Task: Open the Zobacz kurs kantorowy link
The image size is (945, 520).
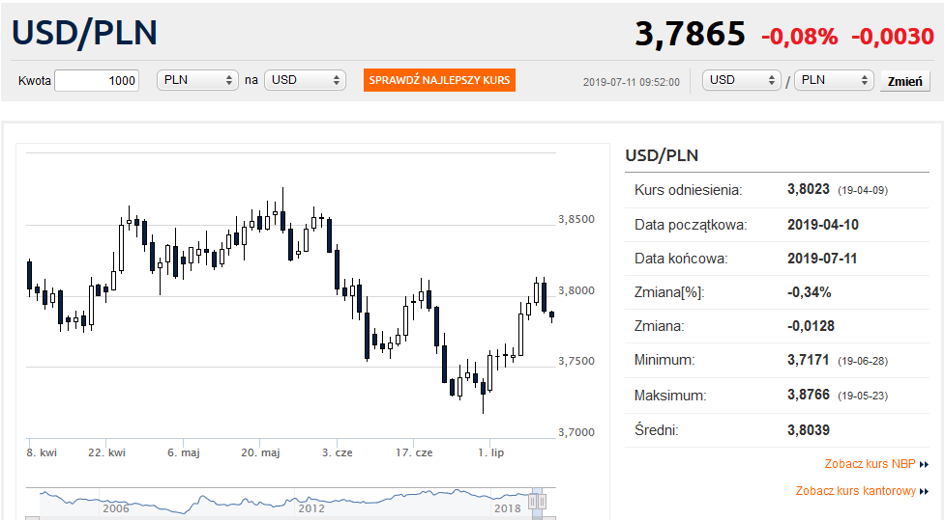Action: (855, 491)
